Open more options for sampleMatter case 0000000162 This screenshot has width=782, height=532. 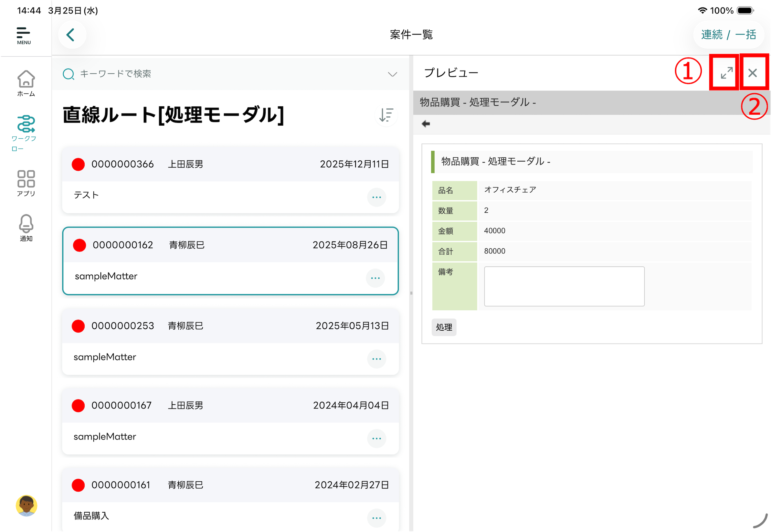click(375, 278)
